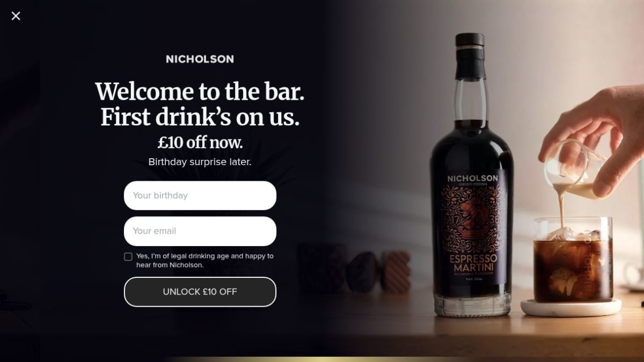Click the black cap of the bottle
This screenshot has height=362, width=644.
click(470, 55)
